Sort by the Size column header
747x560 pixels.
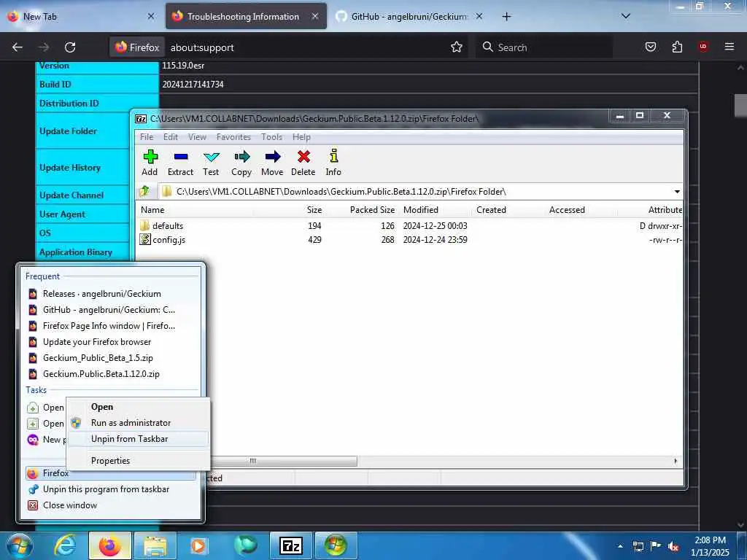(x=314, y=210)
